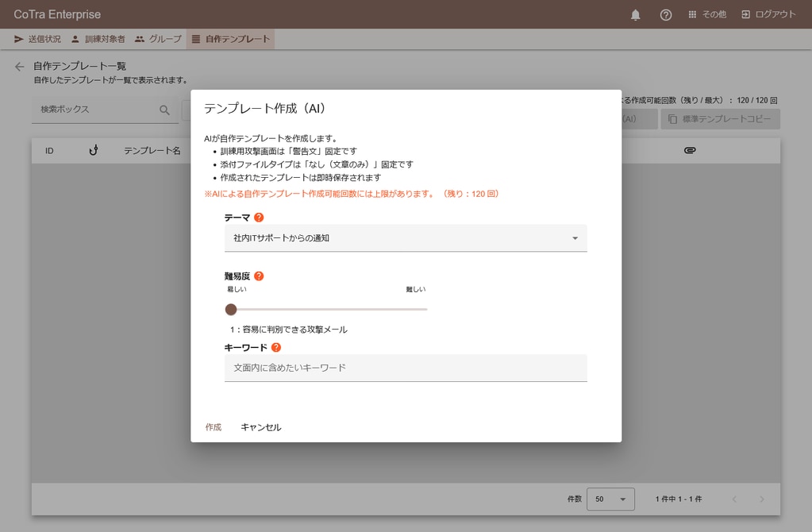The width and height of the screenshot is (812, 532).
Task: Click the ID column header
Action: click(49, 151)
